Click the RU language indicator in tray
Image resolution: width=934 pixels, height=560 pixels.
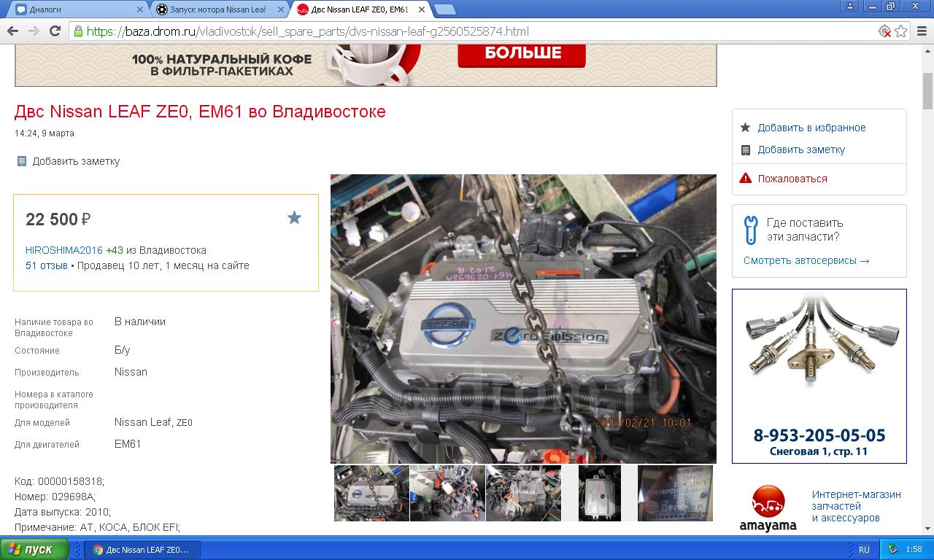[x=864, y=550]
